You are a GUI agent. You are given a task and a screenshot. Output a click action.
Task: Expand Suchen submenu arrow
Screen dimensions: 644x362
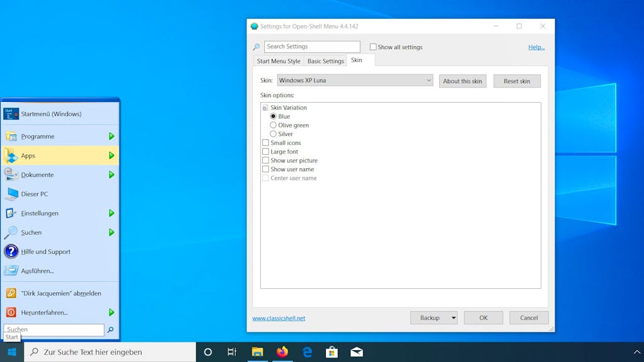(x=111, y=232)
